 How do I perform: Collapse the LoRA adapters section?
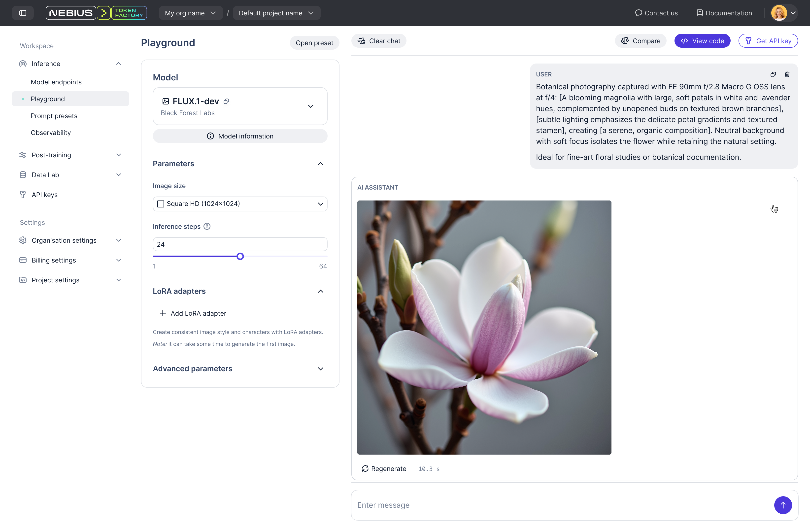[x=320, y=291]
